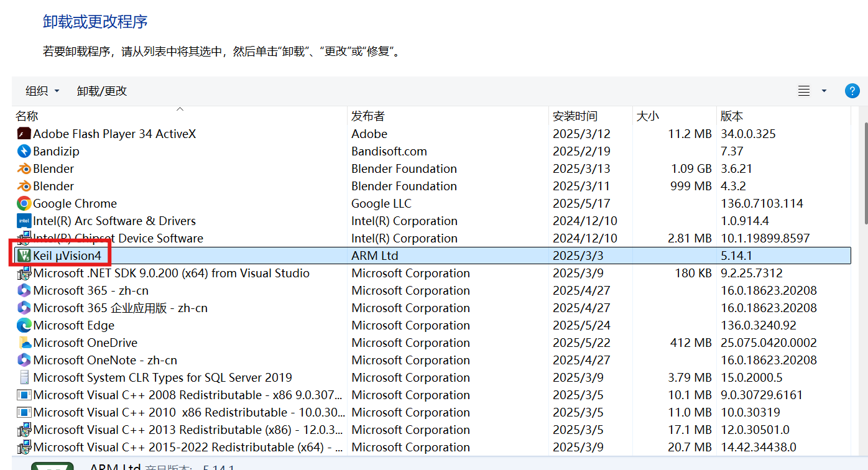Click the Microsoft OneNote icon
Image resolution: width=868 pixels, height=470 pixels.
(x=24, y=360)
